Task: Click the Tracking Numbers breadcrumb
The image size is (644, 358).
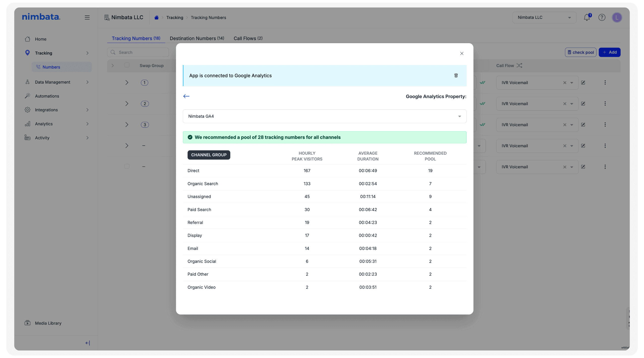Action: click(x=208, y=17)
